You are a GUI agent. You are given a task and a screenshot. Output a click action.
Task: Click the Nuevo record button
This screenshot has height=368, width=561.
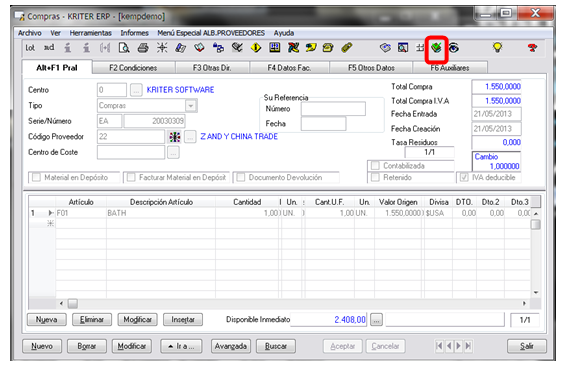[42, 346]
